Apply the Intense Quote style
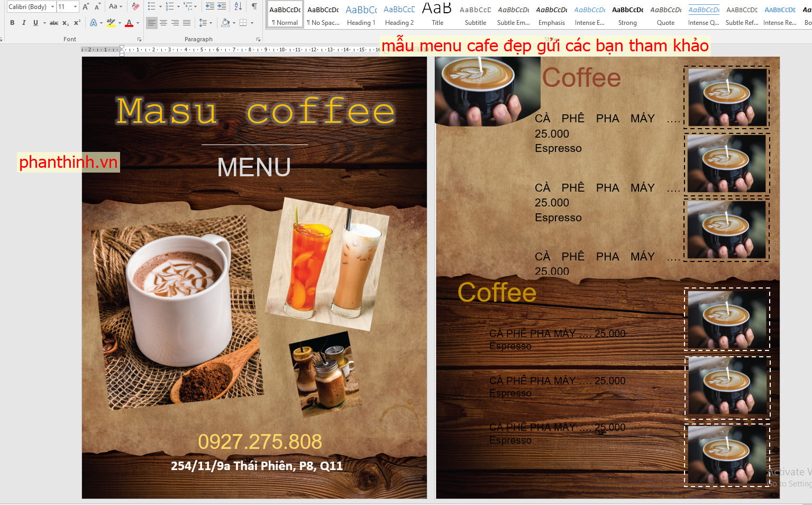The height and width of the screenshot is (505, 812). (x=704, y=15)
